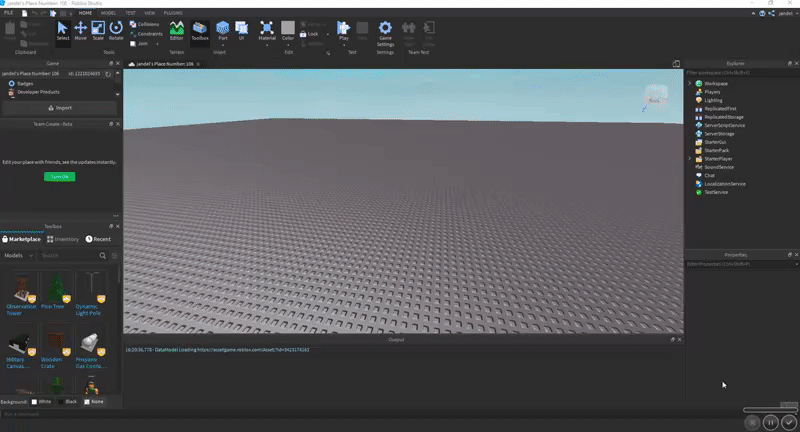Insert a Part from the ribbon
This screenshot has height=432, width=800.
click(x=222, y=30)
